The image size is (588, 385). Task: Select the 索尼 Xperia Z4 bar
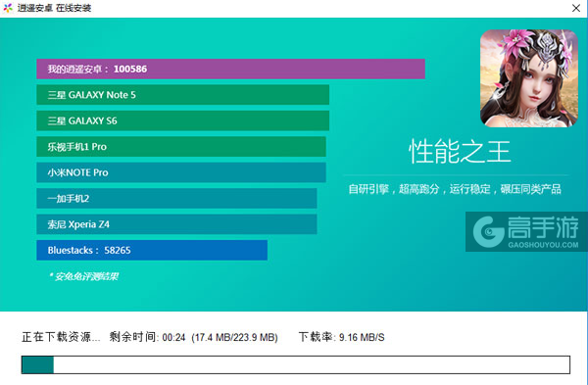176,224
